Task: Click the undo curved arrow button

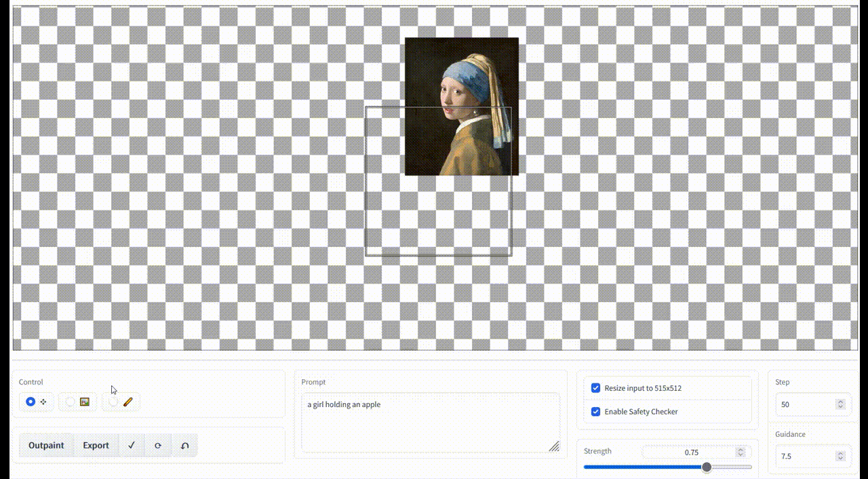Action: tap(184, 446)
